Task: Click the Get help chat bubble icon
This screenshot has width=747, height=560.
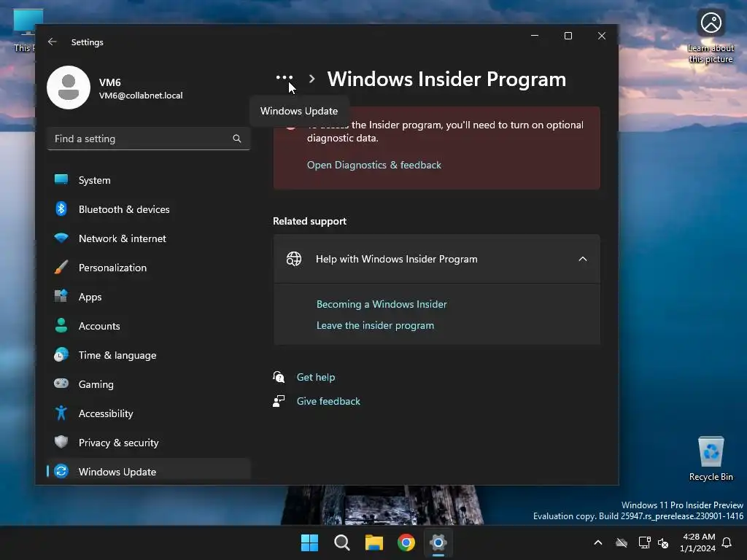Action: (279, 377)
